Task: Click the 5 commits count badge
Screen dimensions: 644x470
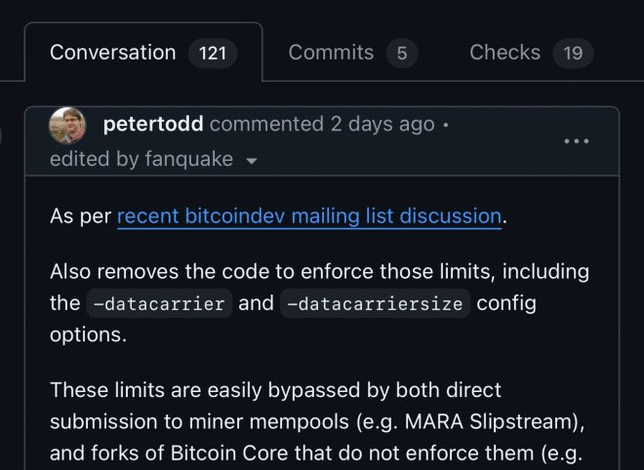Action: click(402, 53)
